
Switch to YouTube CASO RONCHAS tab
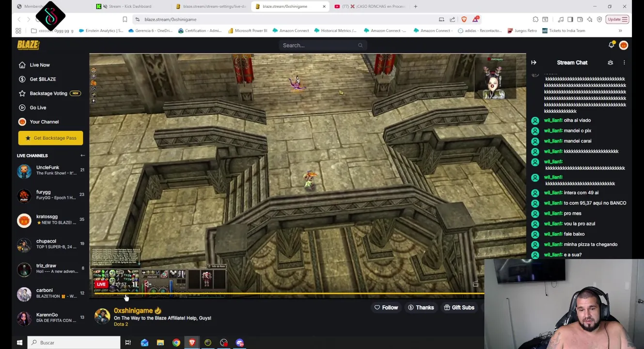coord(370,6)
